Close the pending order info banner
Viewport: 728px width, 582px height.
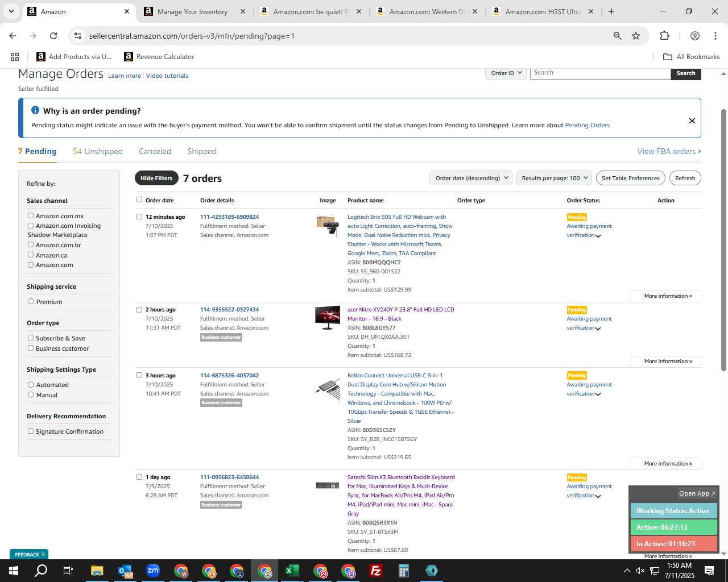[692, 120]
